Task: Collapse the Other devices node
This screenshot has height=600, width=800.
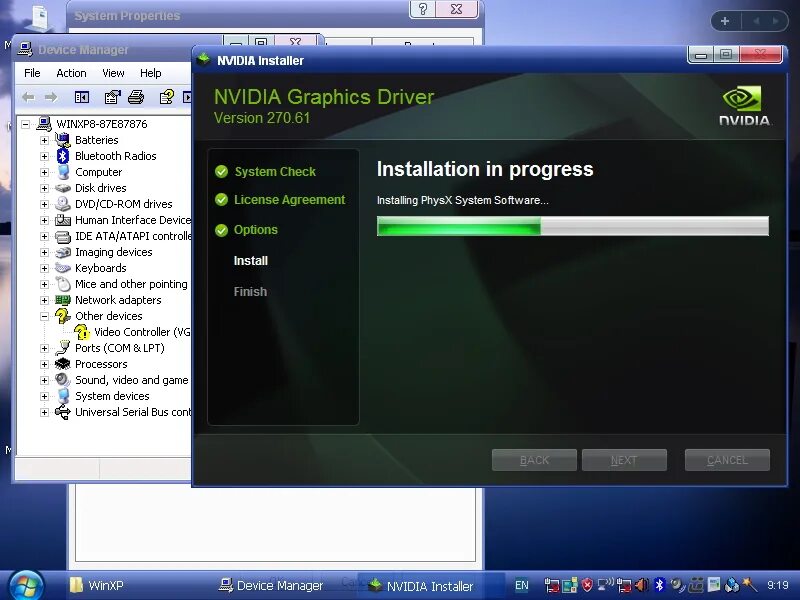Action: pos(44,316)
